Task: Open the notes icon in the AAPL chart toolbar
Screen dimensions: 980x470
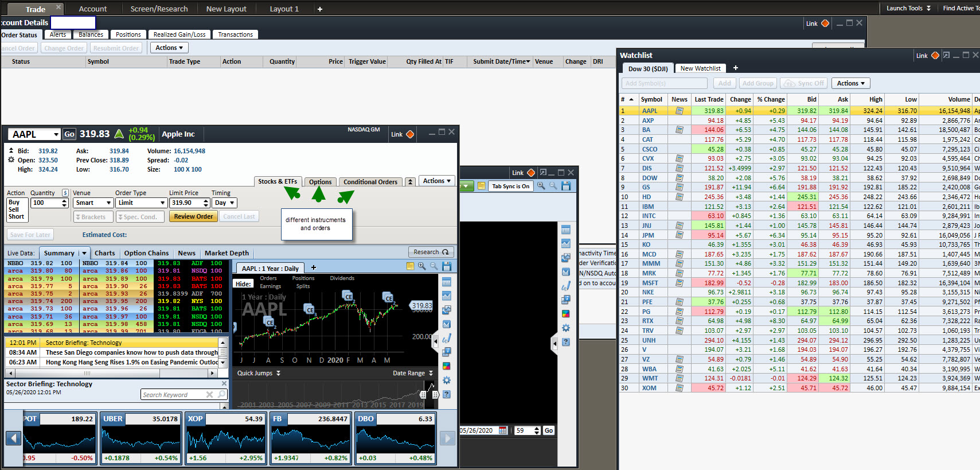Action: [x=410, y=266]
